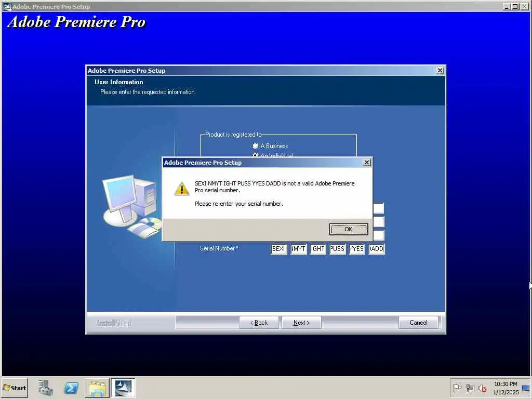This screenshot has height=399, width=532.
Task: Cancel the Adobe Premiere Pro setup
Action: 418,323
